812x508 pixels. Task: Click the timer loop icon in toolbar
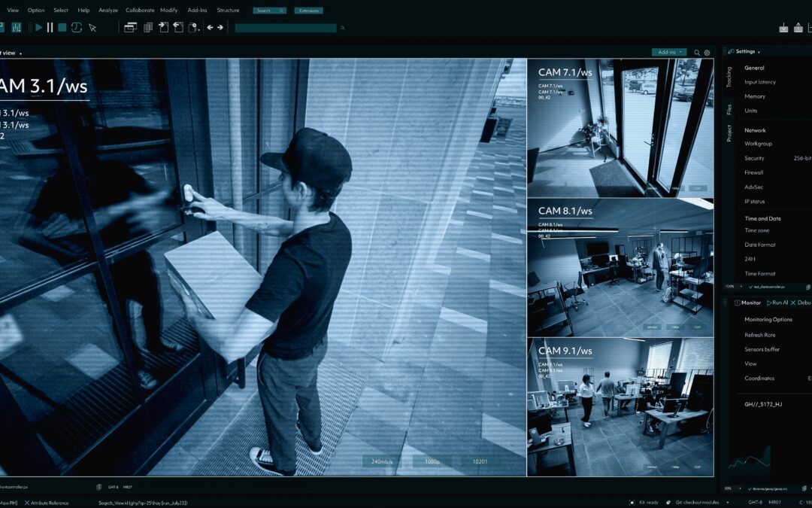point(77,28)
